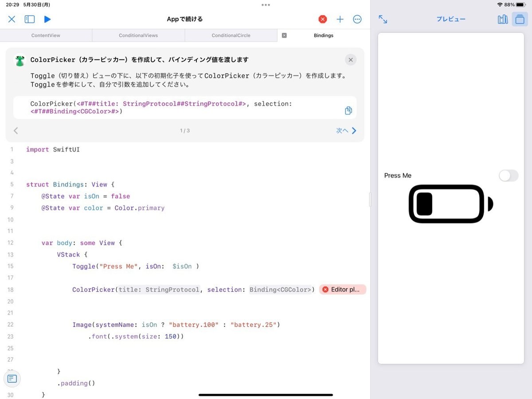The height and width of the screenshot is (399, 532).
Task: Select the Bindings tab
Action: (324, 35)
